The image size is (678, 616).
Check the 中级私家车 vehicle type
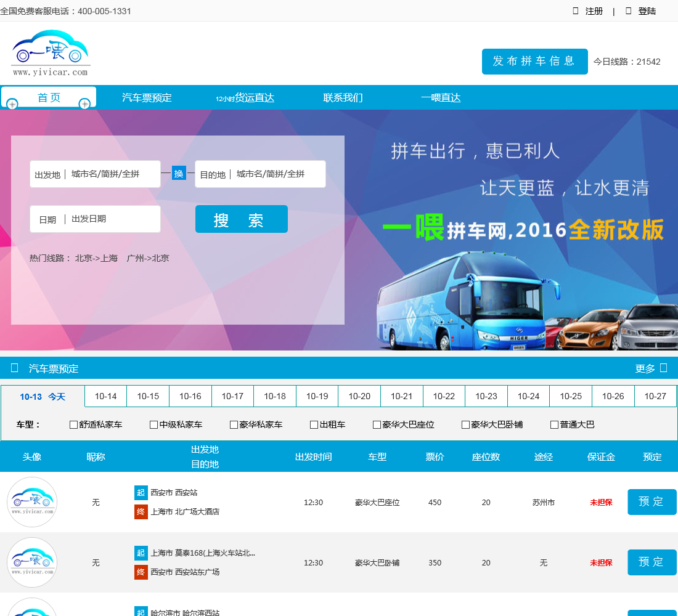pyautogui.click(x=153, y=425)
